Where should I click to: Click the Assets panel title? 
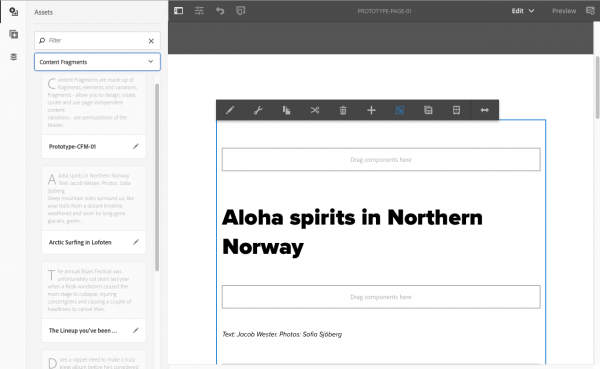[44, 12]
